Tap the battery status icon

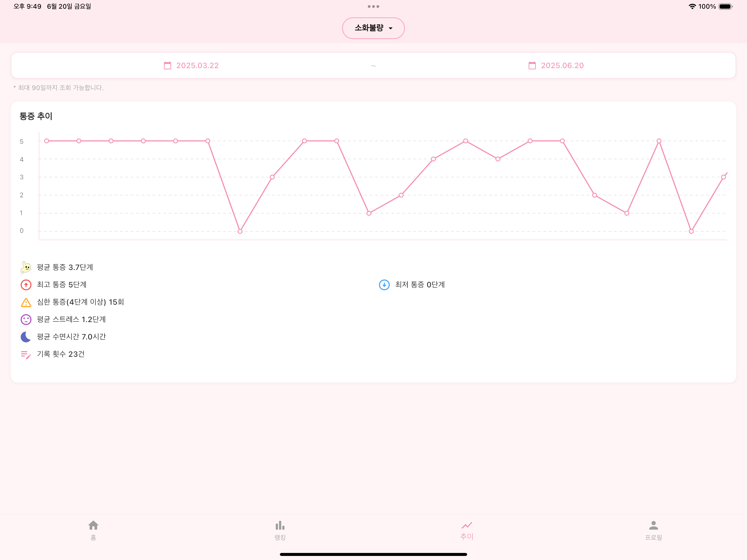(725, 7)
